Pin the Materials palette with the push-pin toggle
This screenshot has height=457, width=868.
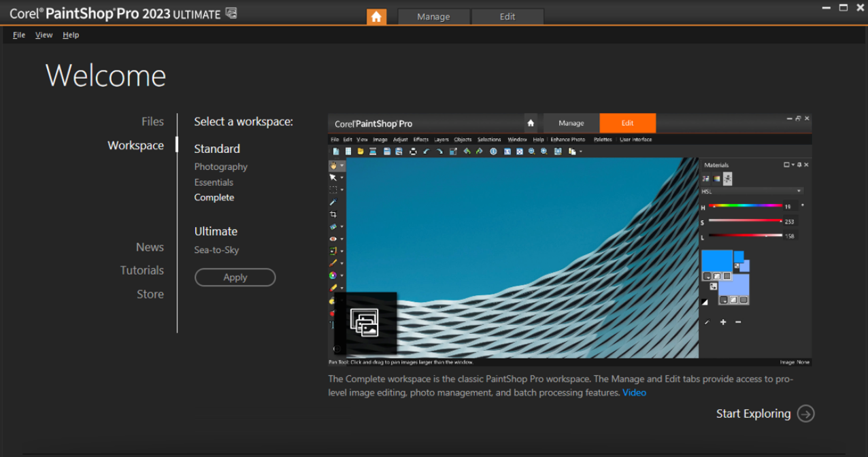point(799,165)
